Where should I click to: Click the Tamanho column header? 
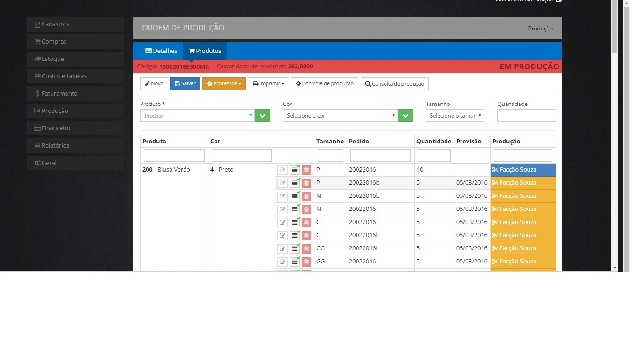pyautogui.click(x=330, y=141)
